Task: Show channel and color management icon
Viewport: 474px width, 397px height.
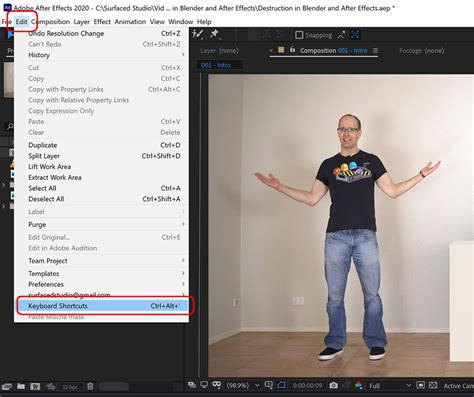Action: pyautogui.click(x=359, y=385)
